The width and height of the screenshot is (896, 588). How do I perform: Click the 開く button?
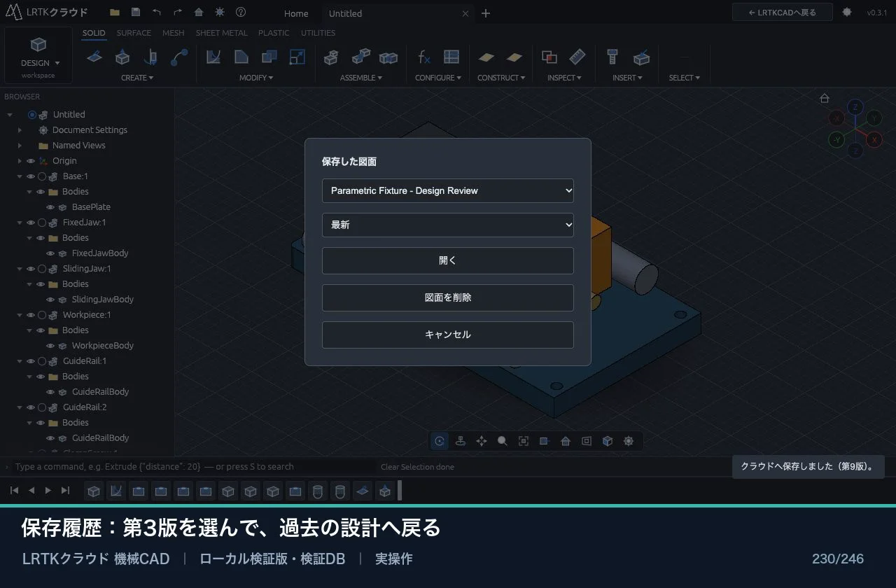click(448, 260)
